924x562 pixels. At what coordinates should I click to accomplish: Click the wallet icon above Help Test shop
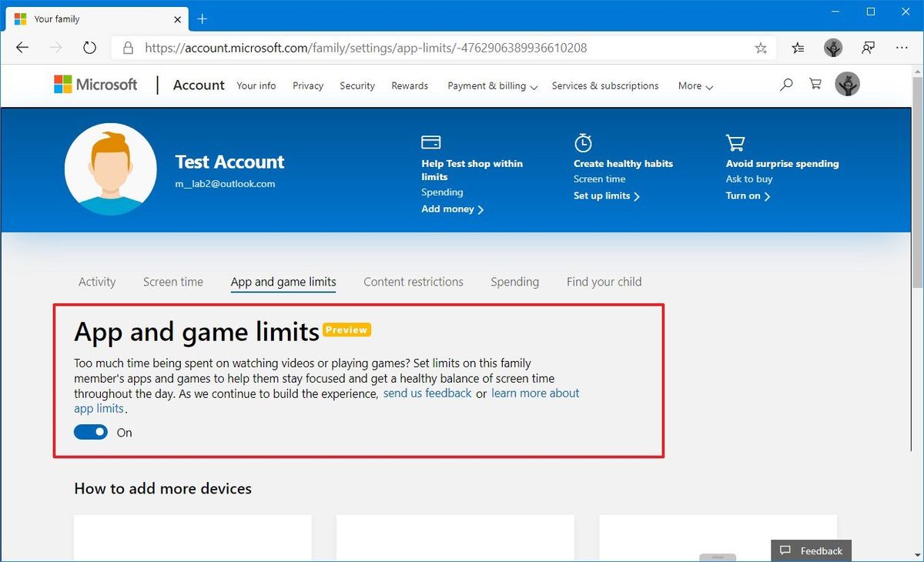[x=430, y=142]
